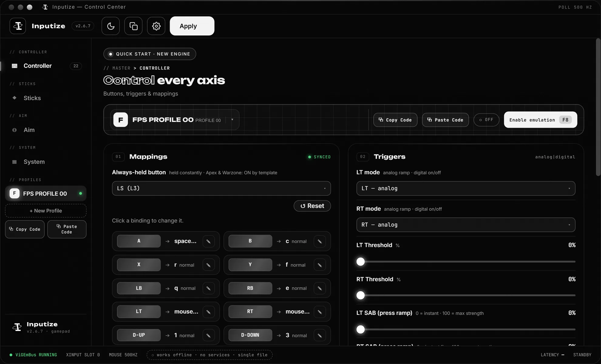Screen dimensions: 601x364
Task: Click the F icon of sidebar FPS PROFILE 00
Action: tap(15, 194)
